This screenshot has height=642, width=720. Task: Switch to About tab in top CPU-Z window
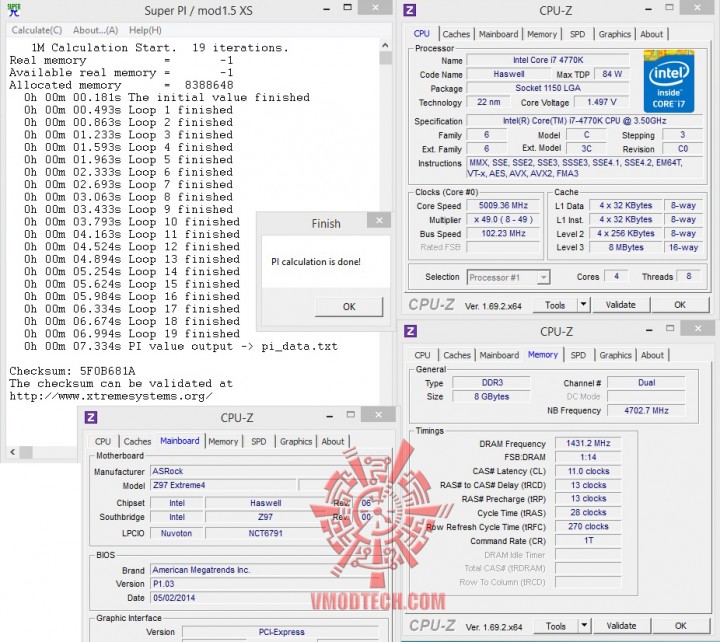click(652, 34)
